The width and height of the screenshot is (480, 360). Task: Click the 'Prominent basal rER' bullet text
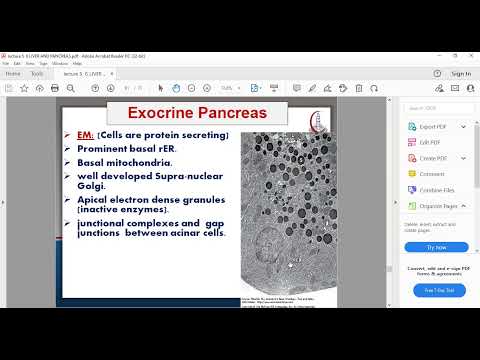[x=127, y=149]
